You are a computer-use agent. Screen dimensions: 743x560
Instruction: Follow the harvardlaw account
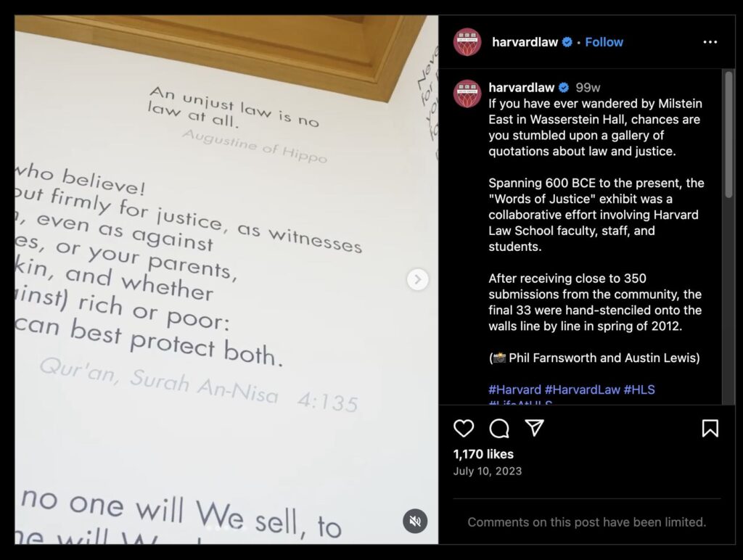click(604, 42)
